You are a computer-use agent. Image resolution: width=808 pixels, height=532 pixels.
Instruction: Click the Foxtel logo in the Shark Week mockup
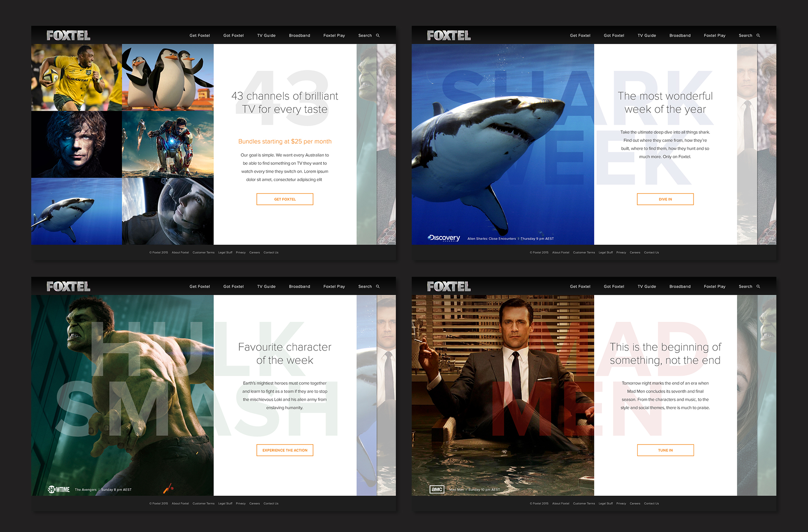click(x=449, y=35)
